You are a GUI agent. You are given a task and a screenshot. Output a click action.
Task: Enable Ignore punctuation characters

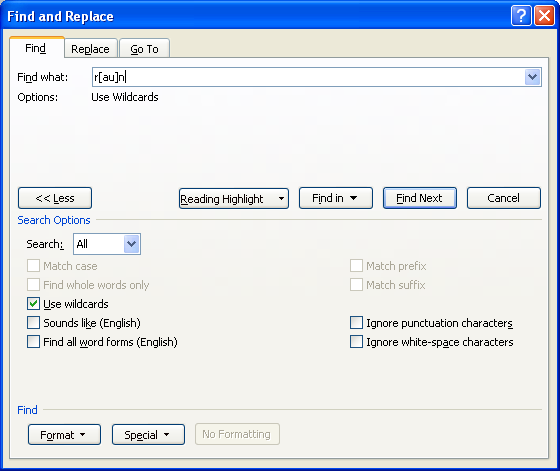(356, 323)
